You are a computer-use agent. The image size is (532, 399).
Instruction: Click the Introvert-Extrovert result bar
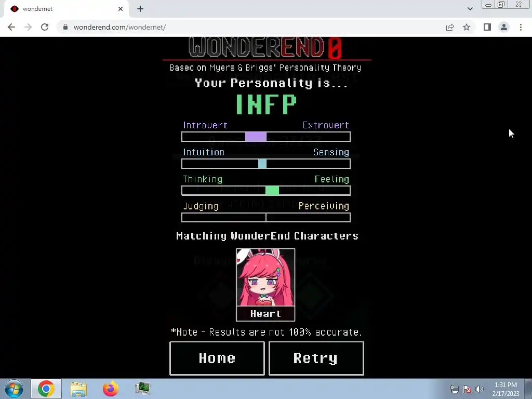tap(266, 137)
